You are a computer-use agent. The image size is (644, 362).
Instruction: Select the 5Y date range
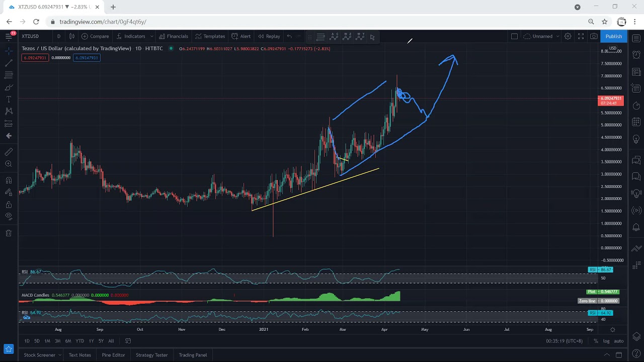point(101,341)
